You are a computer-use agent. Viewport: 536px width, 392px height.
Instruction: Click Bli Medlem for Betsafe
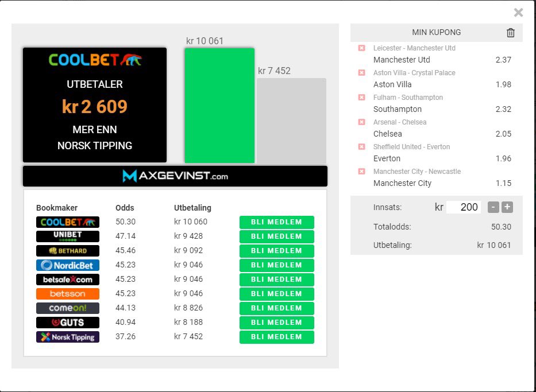click(276, 280)
